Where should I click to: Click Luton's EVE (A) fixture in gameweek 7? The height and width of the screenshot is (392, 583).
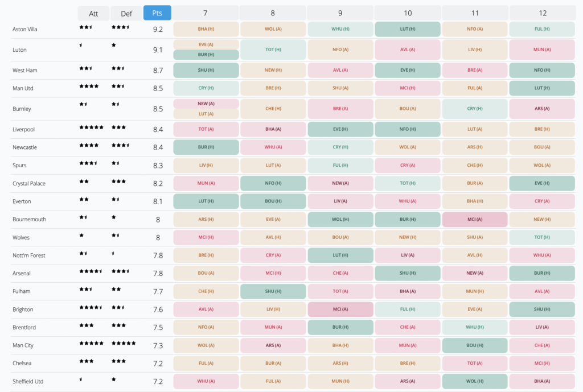point(206,44)
